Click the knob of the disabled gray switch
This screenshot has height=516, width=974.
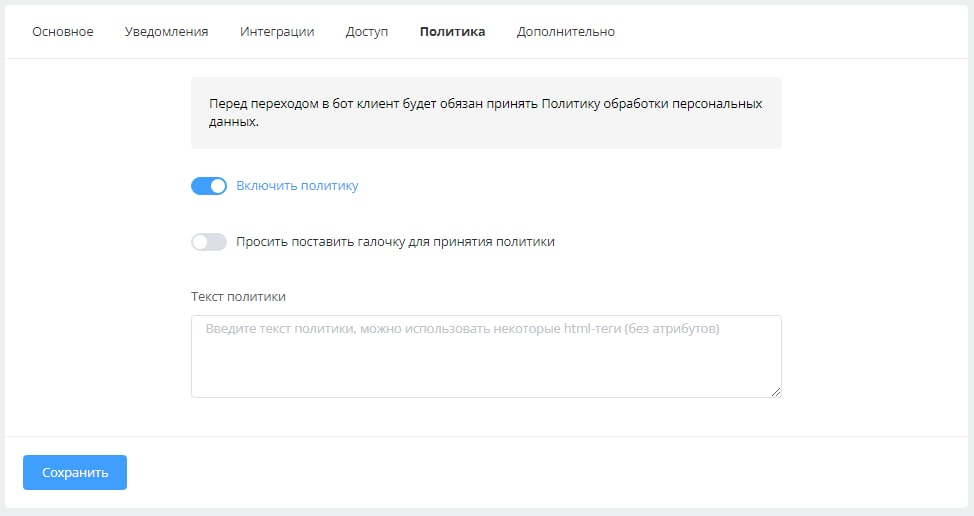200,242
